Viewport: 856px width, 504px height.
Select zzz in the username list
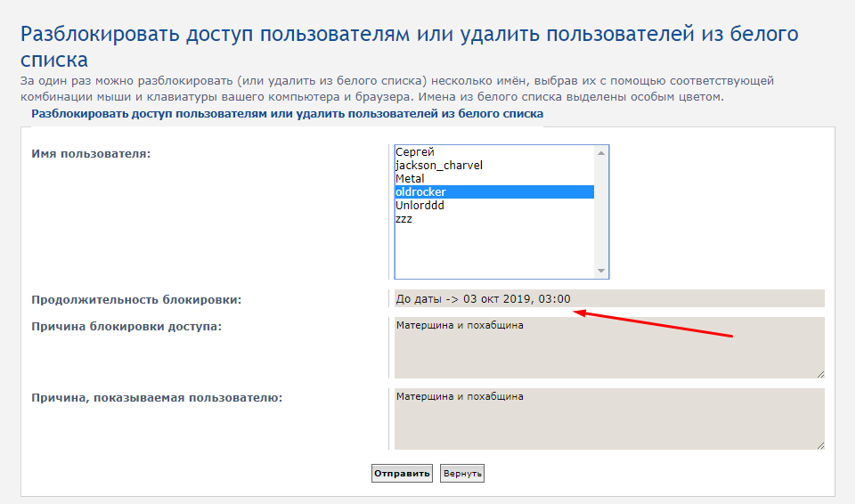click(494, 219)
